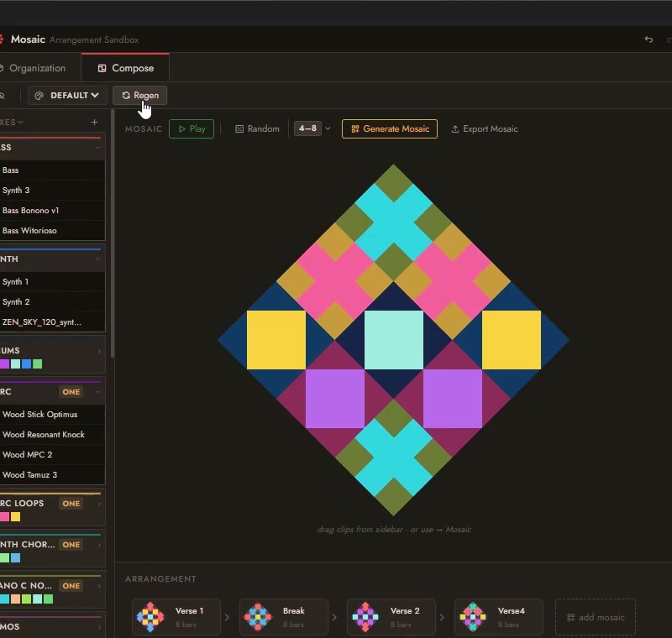Expand the MOS group chevron
This screenshot has width=672, height=638.
[99, 627]
